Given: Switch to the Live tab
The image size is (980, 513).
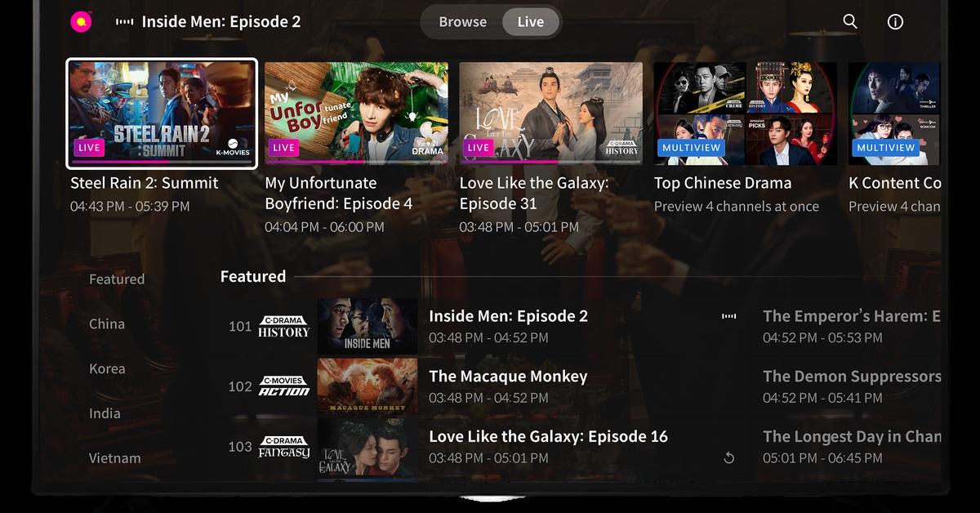Looking at the screenshot, I should tap(530, 22).
